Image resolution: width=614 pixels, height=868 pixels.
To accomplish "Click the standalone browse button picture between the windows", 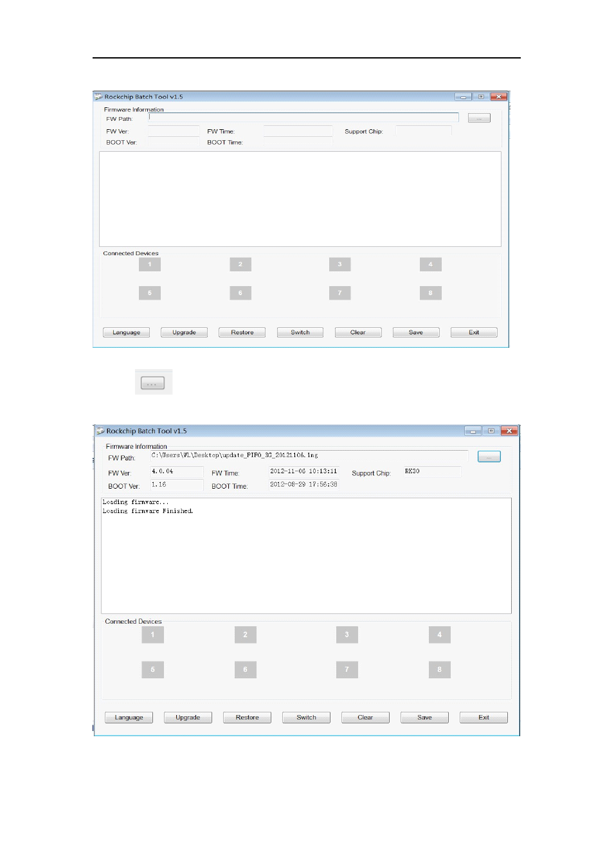I will (153, 384).
